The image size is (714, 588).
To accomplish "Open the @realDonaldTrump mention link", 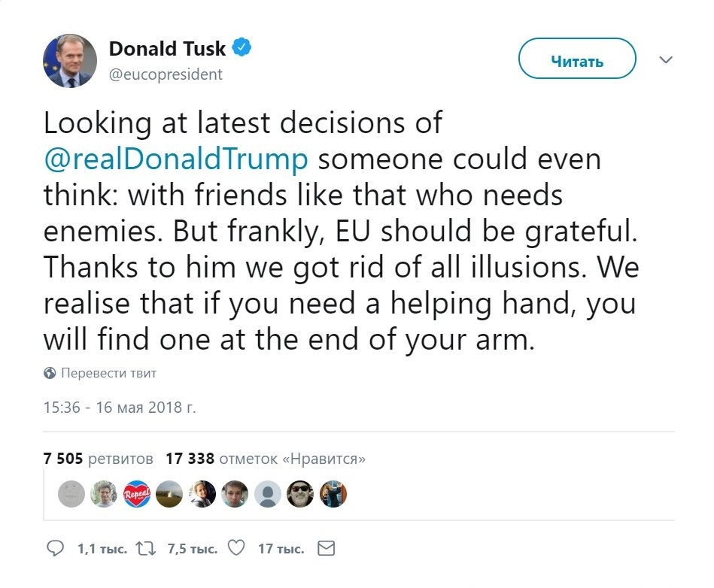I will (x=176, y=159).
